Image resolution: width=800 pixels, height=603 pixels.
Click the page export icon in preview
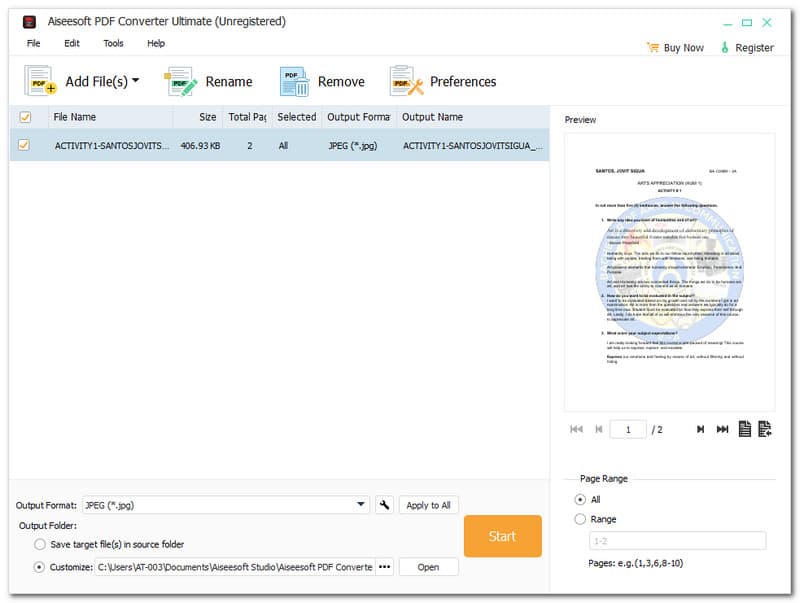pos(764,429)
